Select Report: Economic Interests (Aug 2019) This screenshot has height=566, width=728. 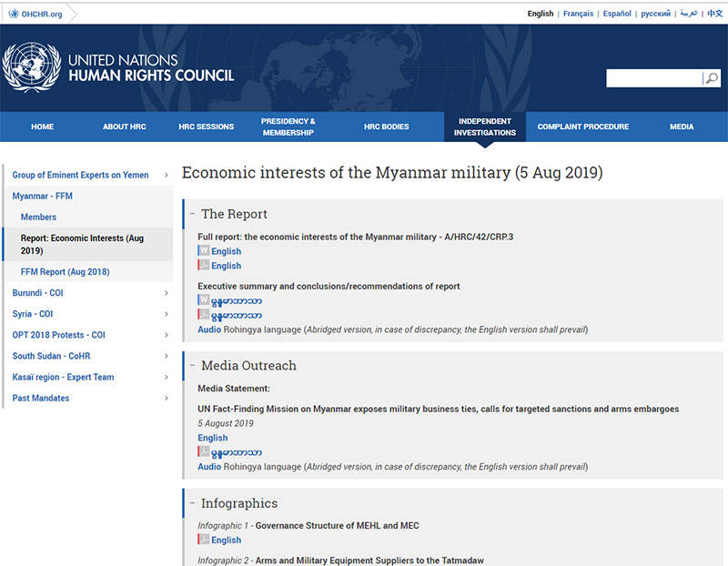point(82,244)
